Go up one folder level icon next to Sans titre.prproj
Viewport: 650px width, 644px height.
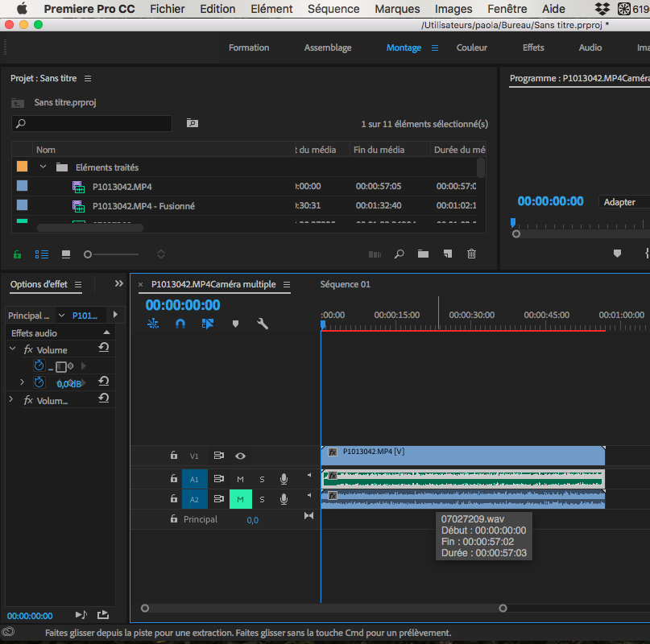pyautogui.click(x=18, y=103)
